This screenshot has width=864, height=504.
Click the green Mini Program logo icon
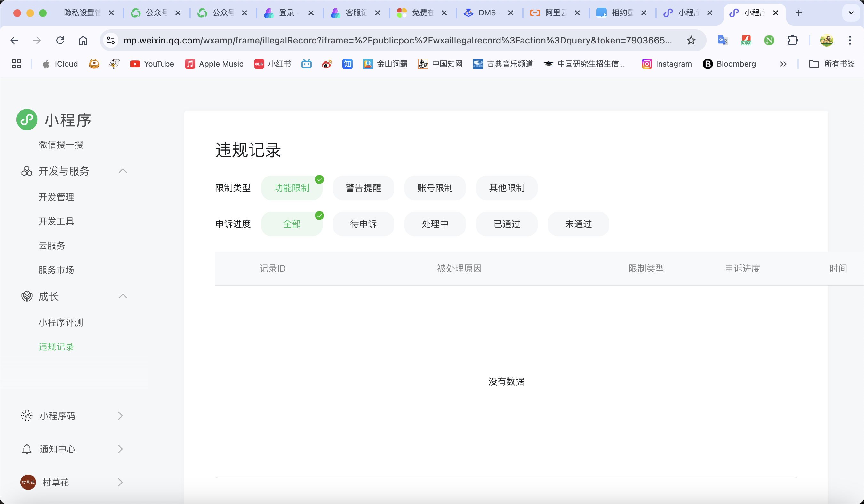pyautogui.click(x=27, y=120)
